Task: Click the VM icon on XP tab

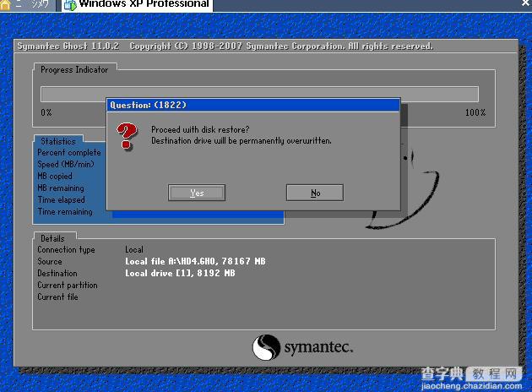Action: pos(70,5)
